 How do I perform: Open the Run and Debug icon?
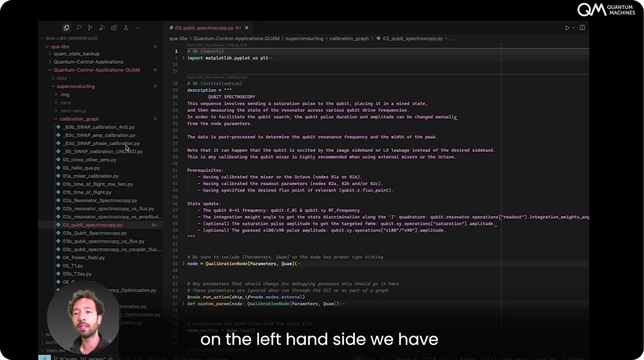(x=102, y=28)
